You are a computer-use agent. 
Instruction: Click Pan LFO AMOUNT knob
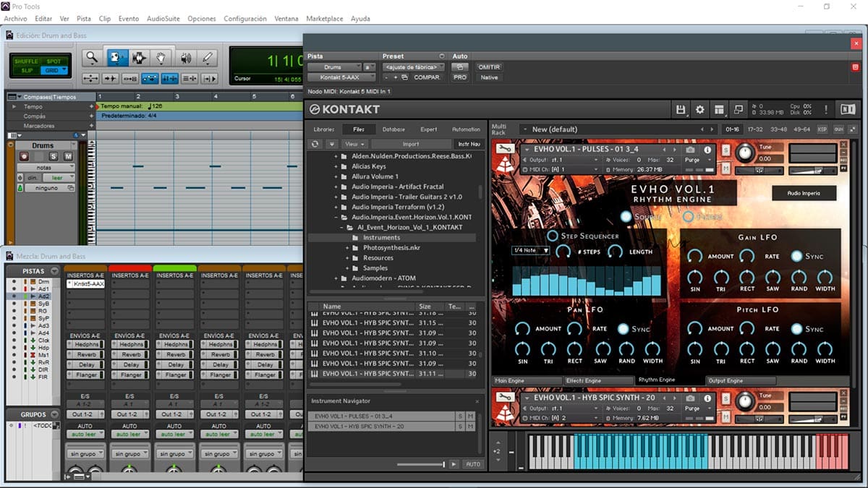522,328
